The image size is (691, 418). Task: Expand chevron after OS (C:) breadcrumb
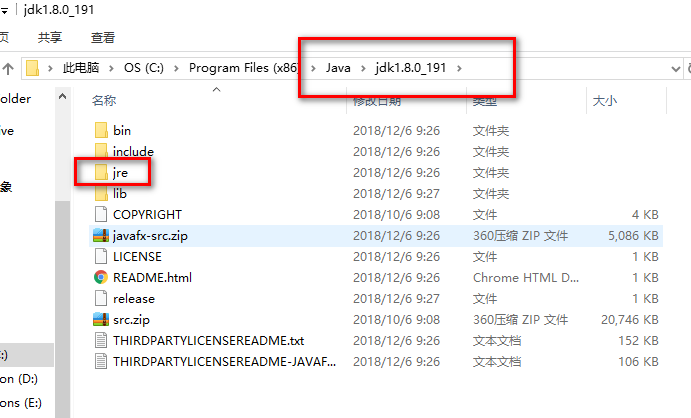[176, 68]
